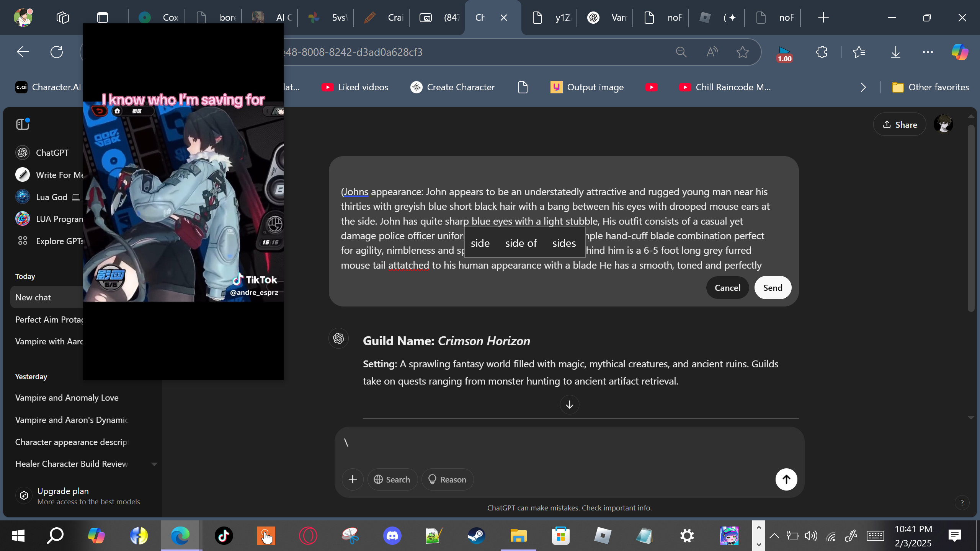Choose the 'side of' spelling suggestion
Image resolution: width=980 pixels, height=551 pixels.
tap(521, 243)
